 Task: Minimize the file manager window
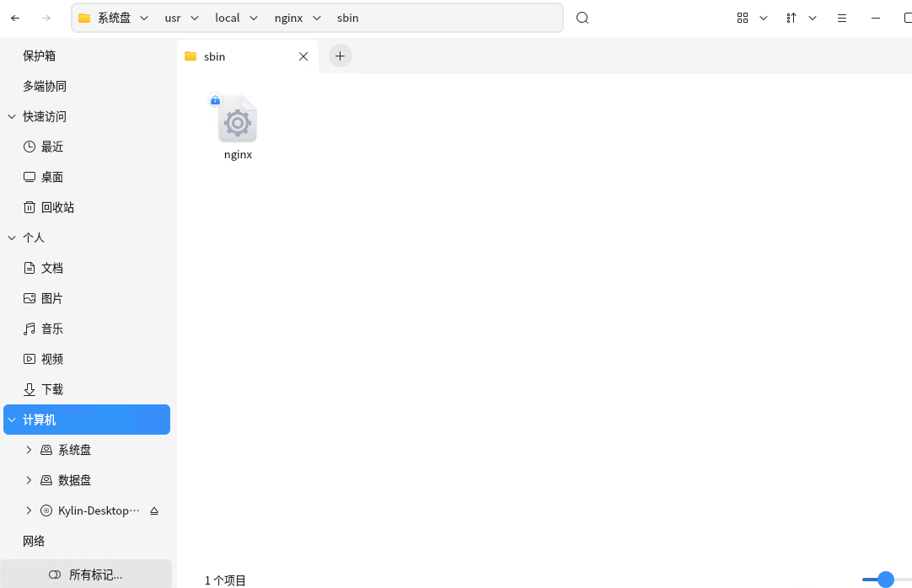pos(876,18)
